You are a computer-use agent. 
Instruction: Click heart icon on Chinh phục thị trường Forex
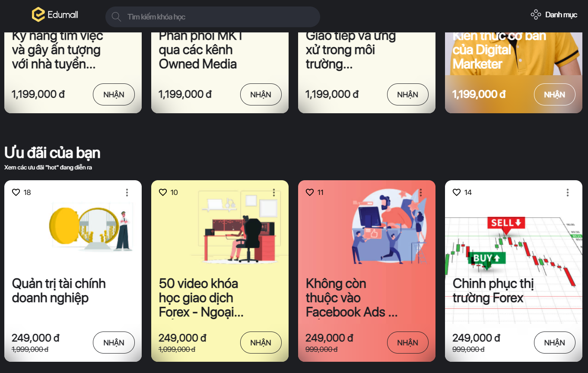point(457,192)
